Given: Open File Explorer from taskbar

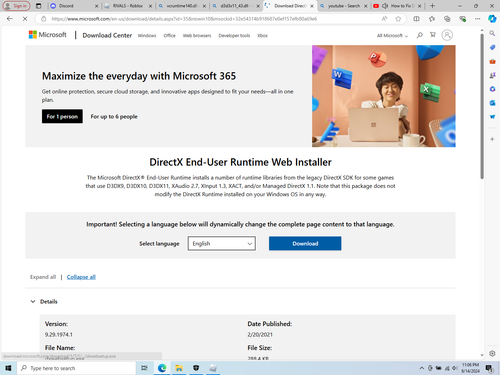Looking at the screenshot, I should [x=179, y=368].
